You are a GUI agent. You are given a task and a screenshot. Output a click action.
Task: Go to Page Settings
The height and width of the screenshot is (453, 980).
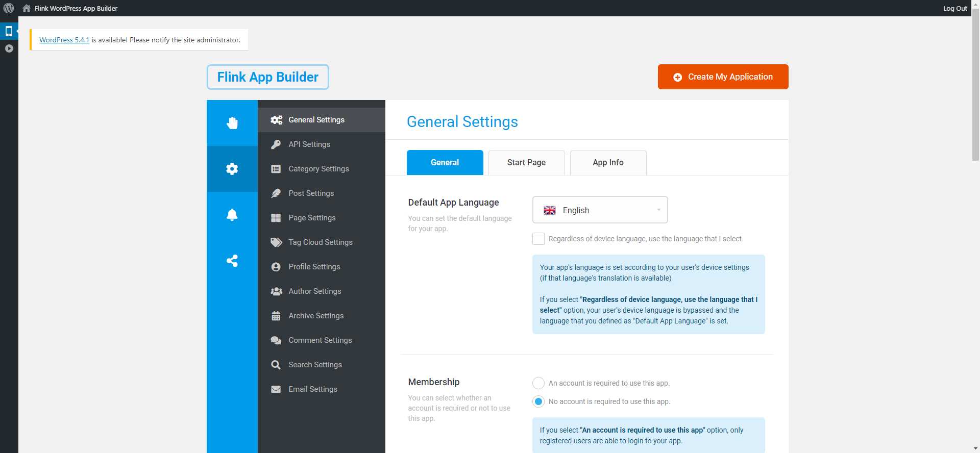(x=322, y=218)
